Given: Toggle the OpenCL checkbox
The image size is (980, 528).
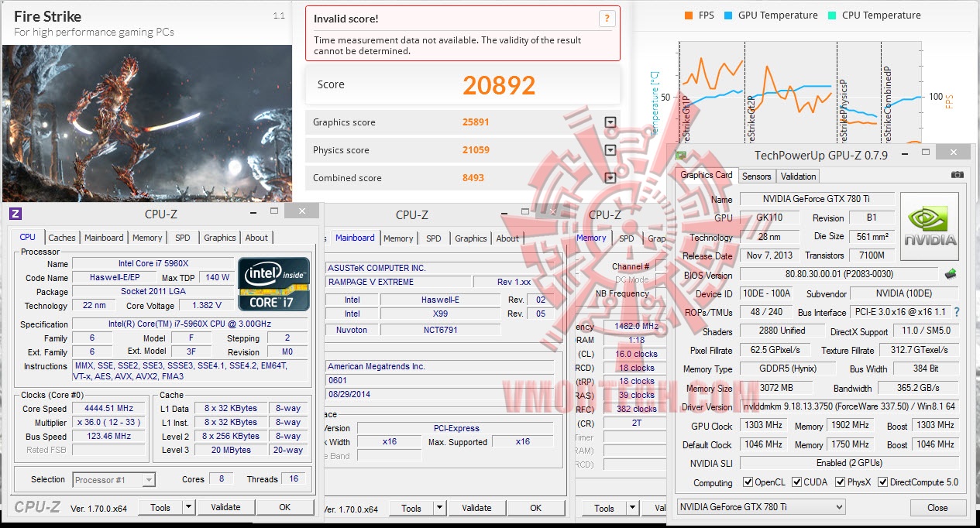Looking at the screenshot, I should point(748,482).
